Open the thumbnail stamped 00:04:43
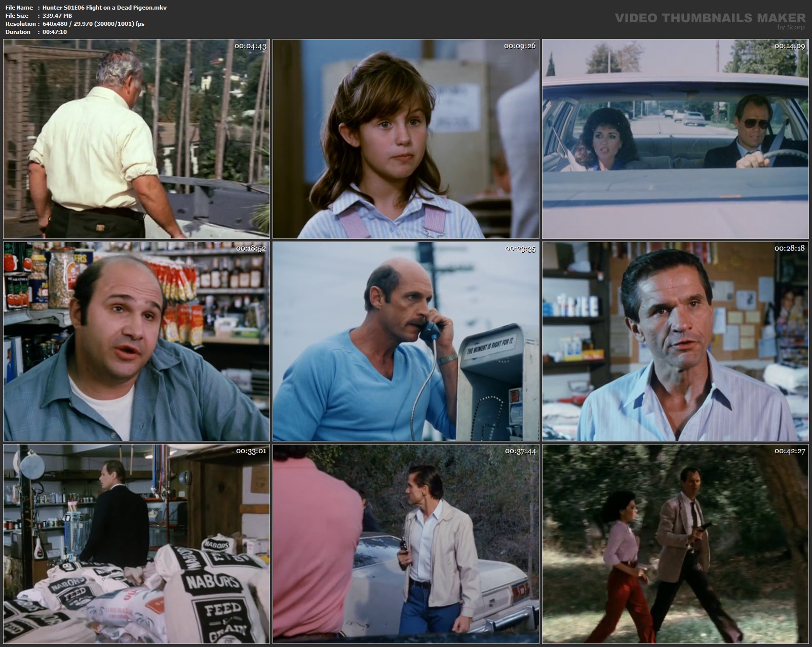The width and height of the screenshot is (812, 647). (x=136, y=139)
